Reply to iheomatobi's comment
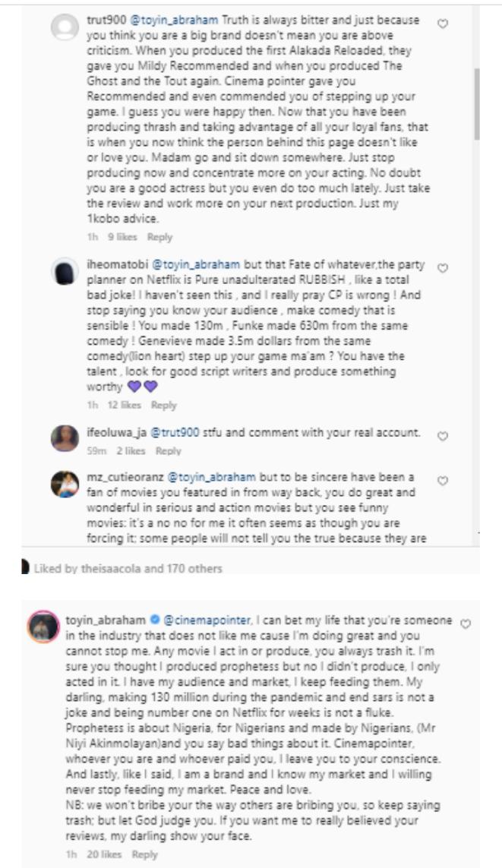 [x=164, y=405]
